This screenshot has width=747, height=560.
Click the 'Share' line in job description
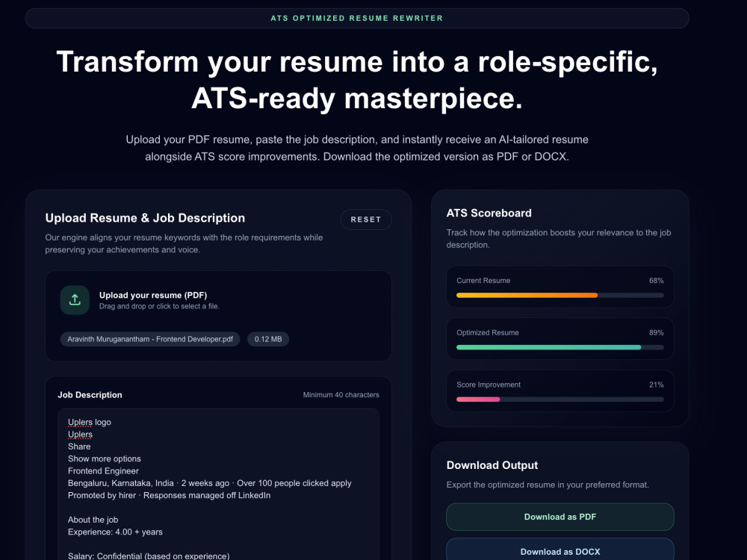coord(79,447)
